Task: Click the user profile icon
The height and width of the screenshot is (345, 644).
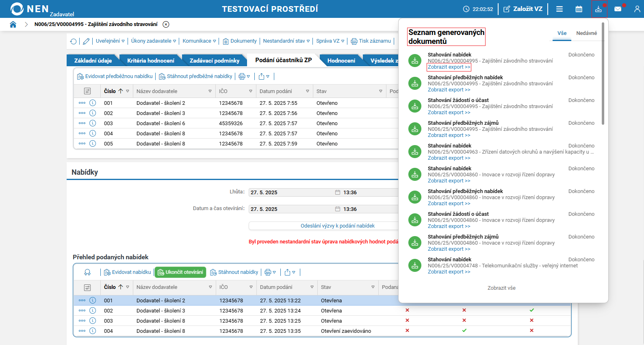Action: [x=637, y=9]
